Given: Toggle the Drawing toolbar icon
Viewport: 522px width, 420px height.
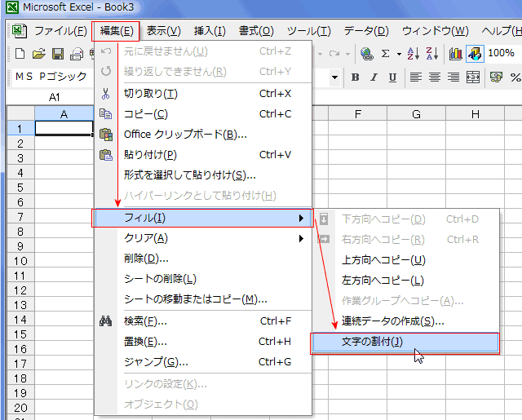Looking at the screenshot, I should 475,54.
